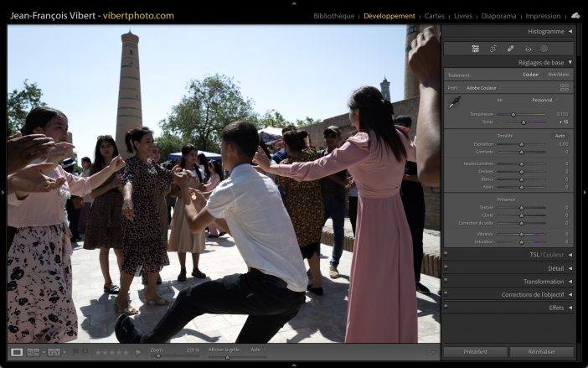588x368 pixels.
Task: Click the Loupe view icon in toolbar
Action: [x=17, y=352]
